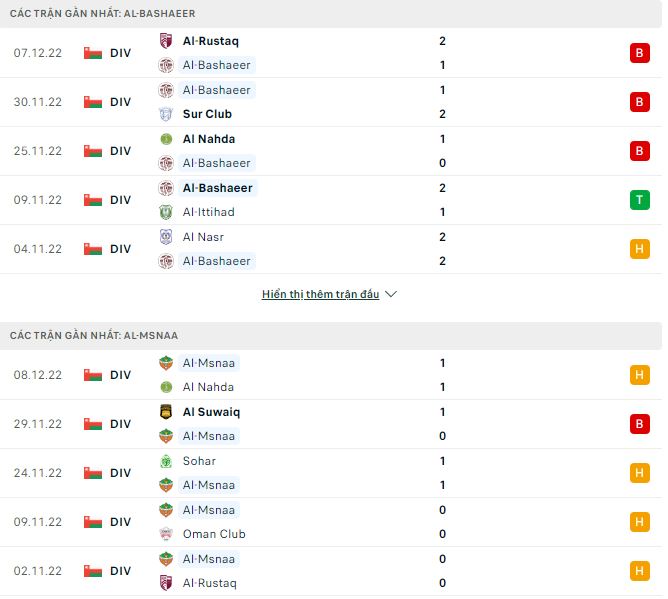Screen dimensions: 668x599
Task: Click the Sur Club crest icon
Action: [166, 114]
